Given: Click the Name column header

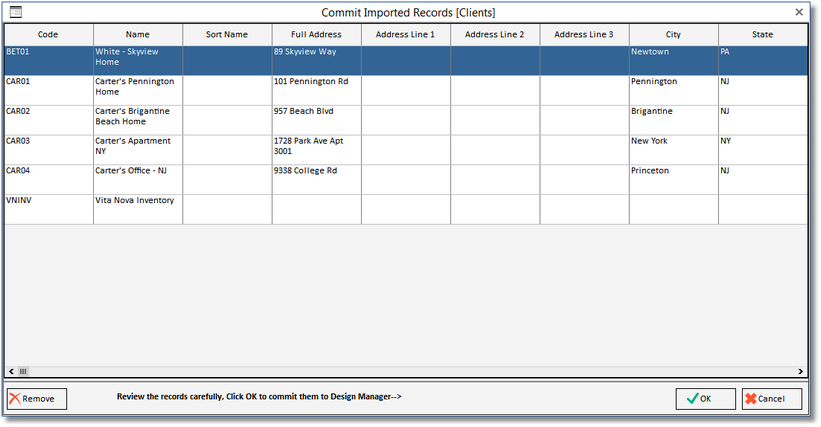Looking at the screenshot, I should coord(138,35).
